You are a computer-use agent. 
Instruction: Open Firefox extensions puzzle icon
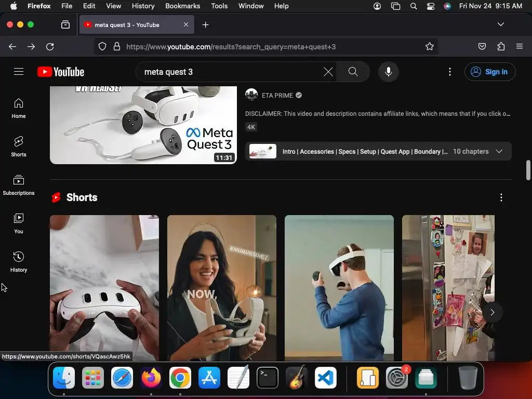[501, 46]
